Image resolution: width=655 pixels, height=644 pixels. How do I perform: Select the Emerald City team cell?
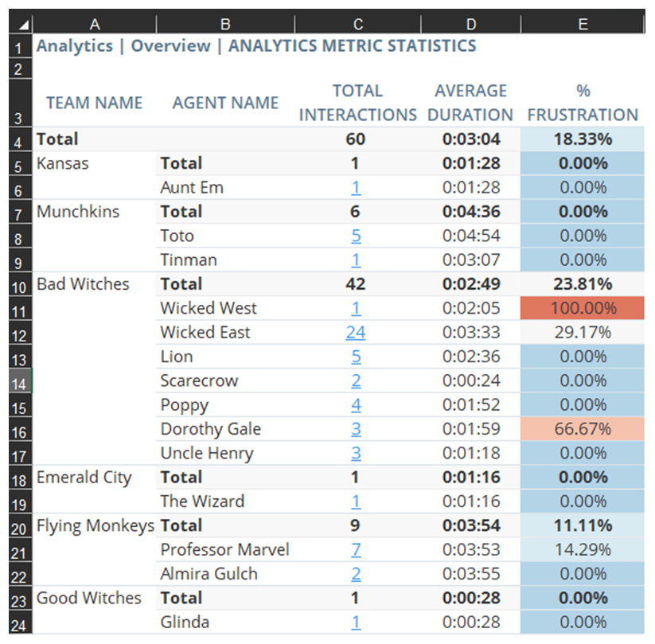[x=95, y=478]
